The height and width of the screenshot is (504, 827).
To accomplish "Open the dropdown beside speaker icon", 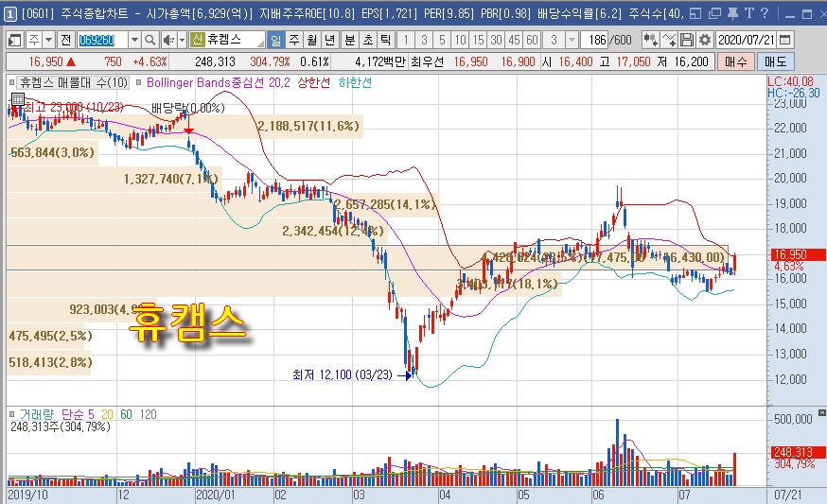I will (182, 40).
